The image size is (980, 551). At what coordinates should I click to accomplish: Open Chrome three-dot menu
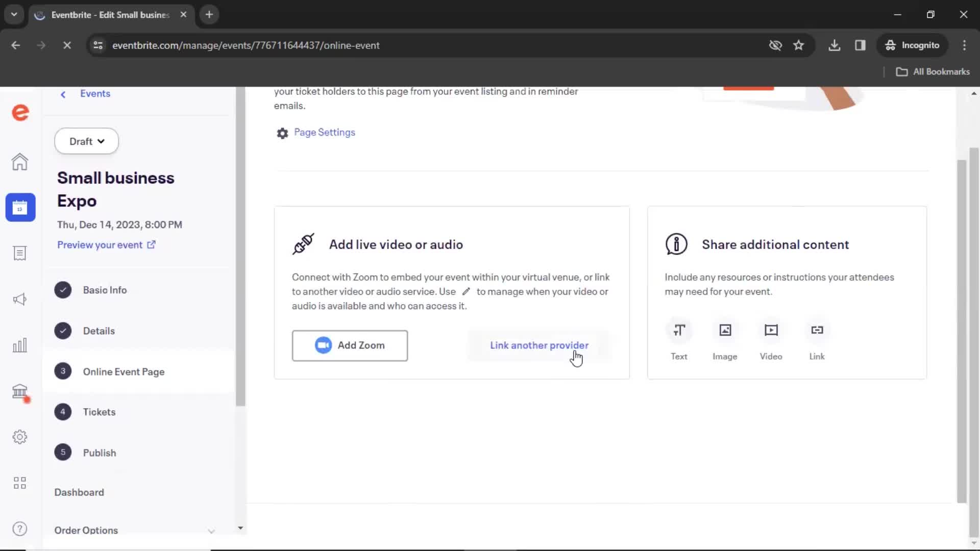click(x=964, y=45)
